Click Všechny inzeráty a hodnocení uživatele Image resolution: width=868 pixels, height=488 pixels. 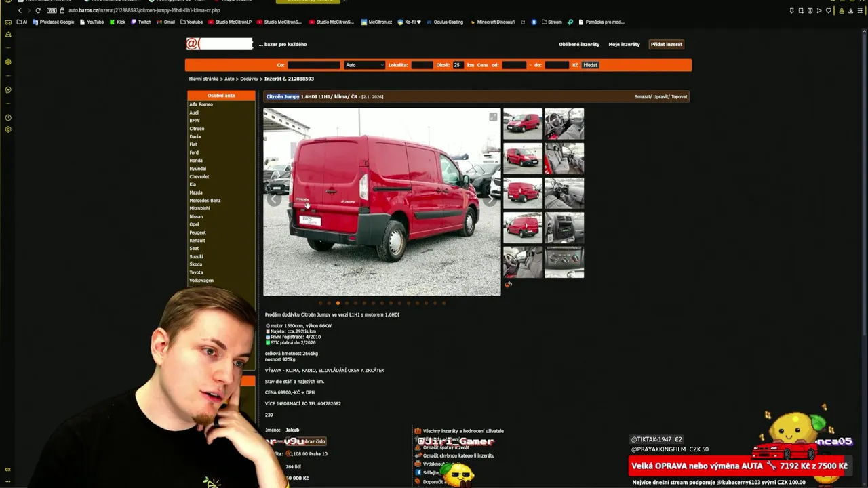click(463, 431)
